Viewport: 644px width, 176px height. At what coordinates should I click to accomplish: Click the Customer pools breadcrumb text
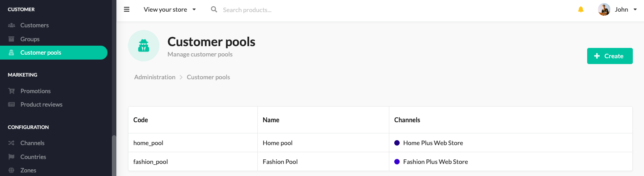(208, 77)
